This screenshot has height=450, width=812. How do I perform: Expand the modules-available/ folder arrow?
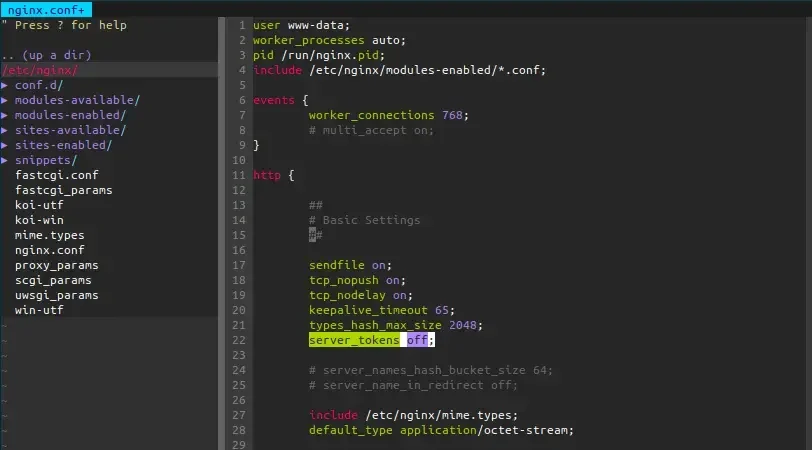pos(5,100)
